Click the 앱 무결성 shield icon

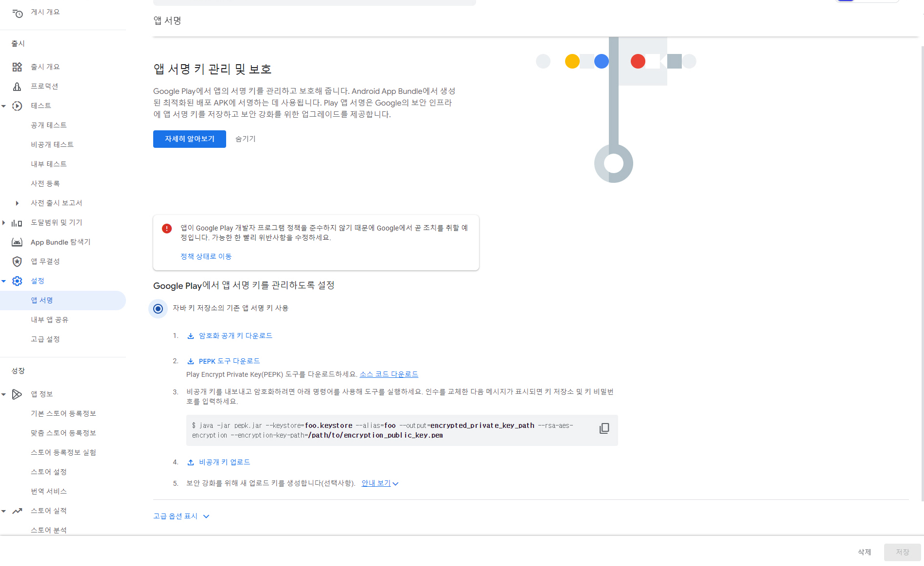(x=17, y=262)
